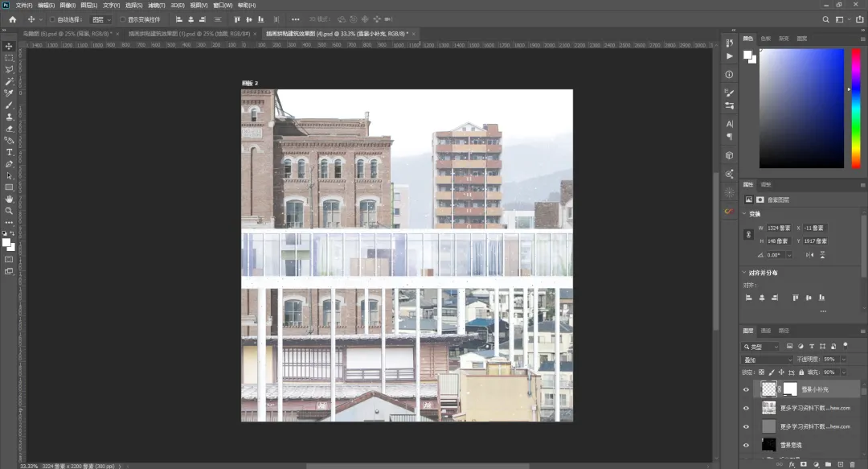The width and height of the screenshot is (868, 469).
Task: Open the blend mode dropdown showing 叠加
Action: click(x=766, y=359)
